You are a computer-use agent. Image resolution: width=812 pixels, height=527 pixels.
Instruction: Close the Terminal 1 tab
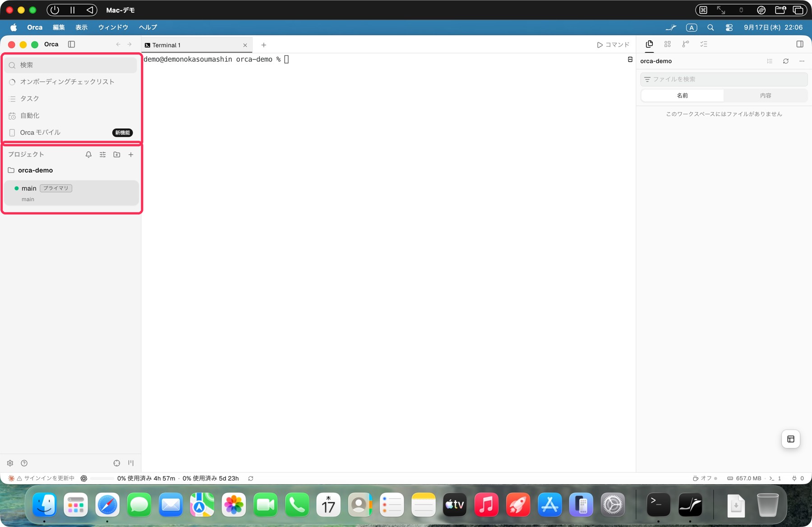(x=245, y=45)
